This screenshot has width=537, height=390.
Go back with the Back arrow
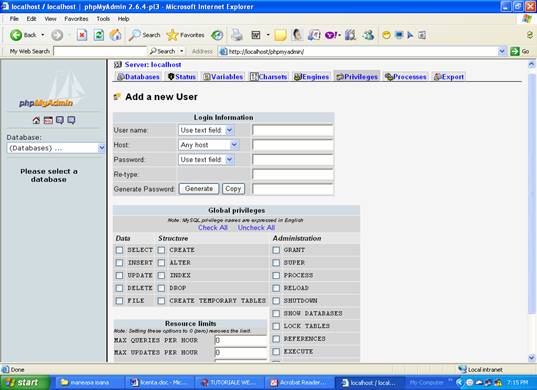pyautogui.click(x=23, y=35)
